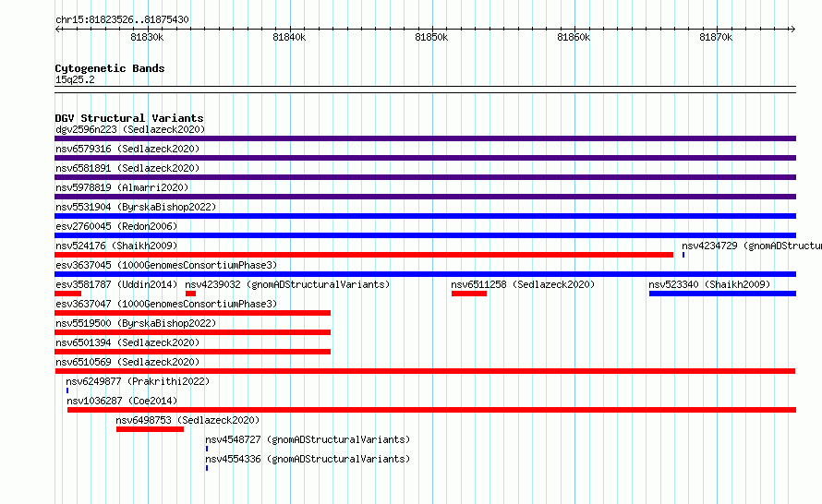
Task: Open variant label nsv4239032 (gnomADStructuralVariants)
Action: coord(287,284)
